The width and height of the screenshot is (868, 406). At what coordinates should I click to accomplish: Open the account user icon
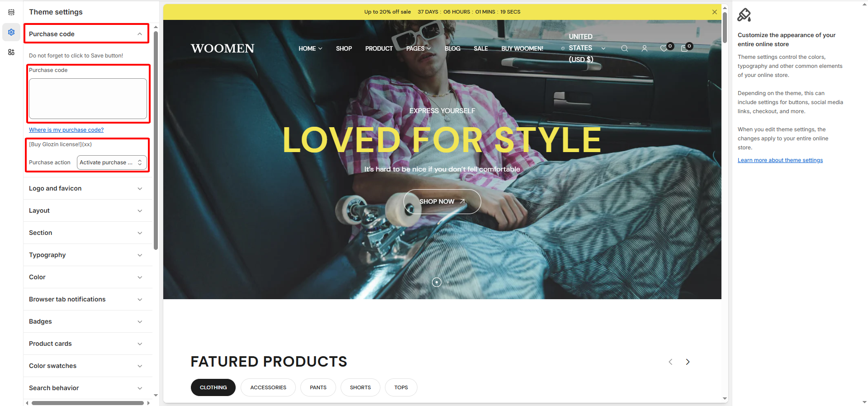click(x=645, y=48)
